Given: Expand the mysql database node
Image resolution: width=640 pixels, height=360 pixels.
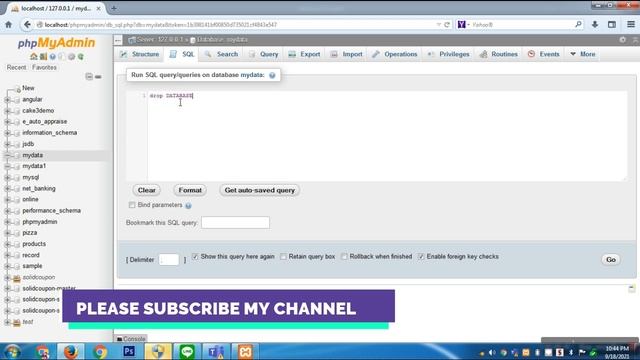Looking at the screenshot, I should [7, 178].
